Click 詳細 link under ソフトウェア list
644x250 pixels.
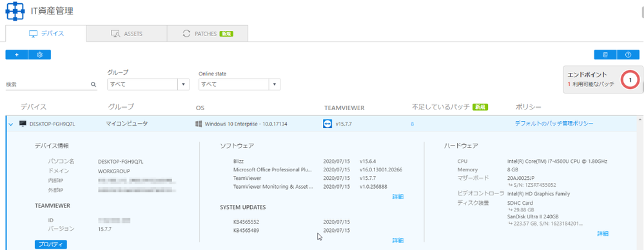[x=398, y=197]
